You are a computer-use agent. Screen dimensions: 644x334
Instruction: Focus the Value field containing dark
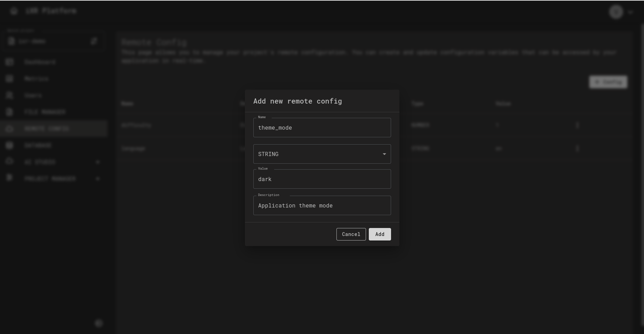321,179
